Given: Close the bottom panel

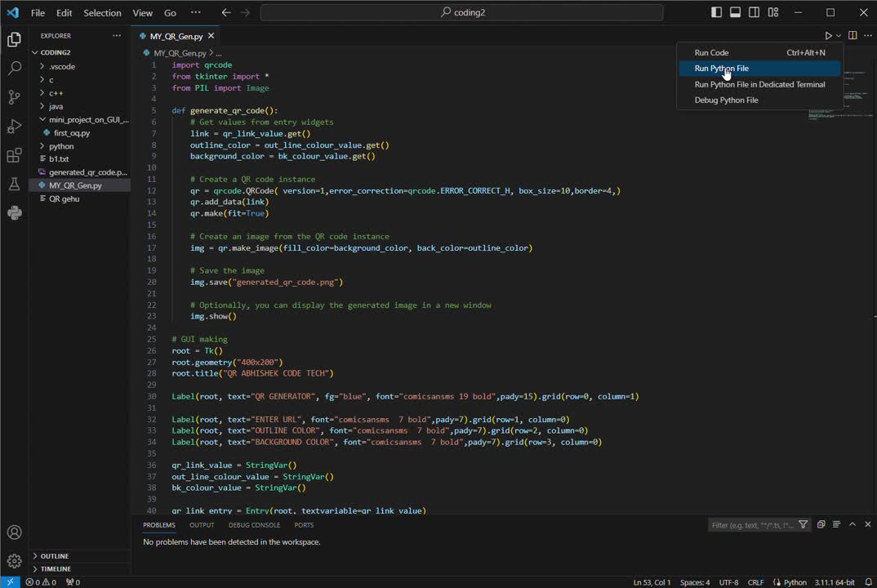Looking at the screenshot, I should pos(868,524).
